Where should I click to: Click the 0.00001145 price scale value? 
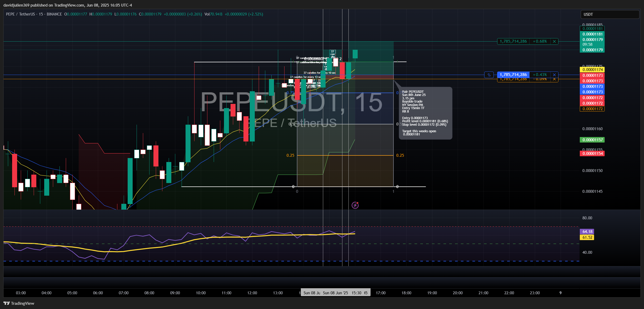[x=592, y=191]
